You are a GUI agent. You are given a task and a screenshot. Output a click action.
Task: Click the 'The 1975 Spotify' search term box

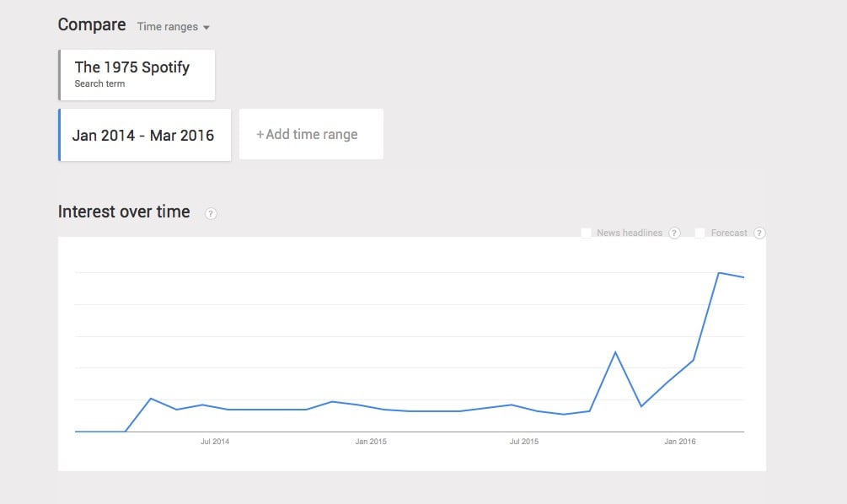click(x=137, y=74)
